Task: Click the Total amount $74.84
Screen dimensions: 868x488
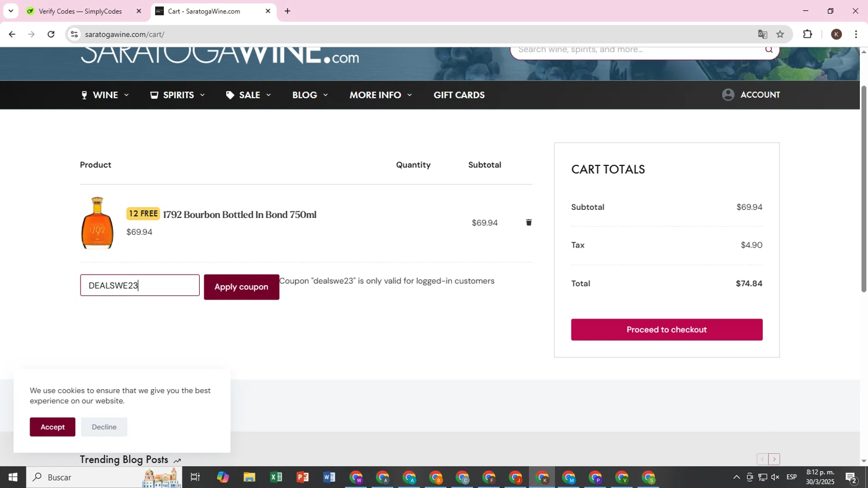Action: 749,283
